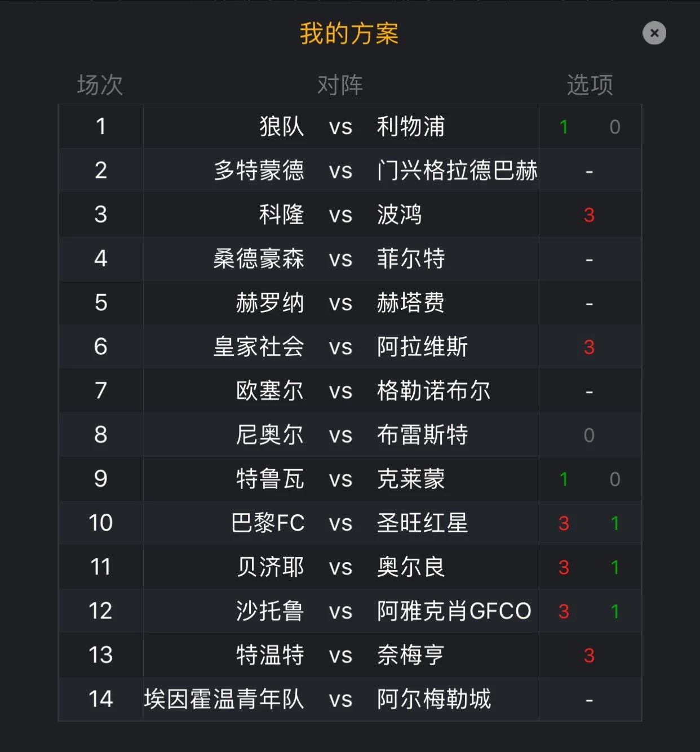This screenshot has height=752, width=700.
Task: Select option 3 for 沙托鲁 vs 阿雅克肖GFCO
Action: point(564,611)
